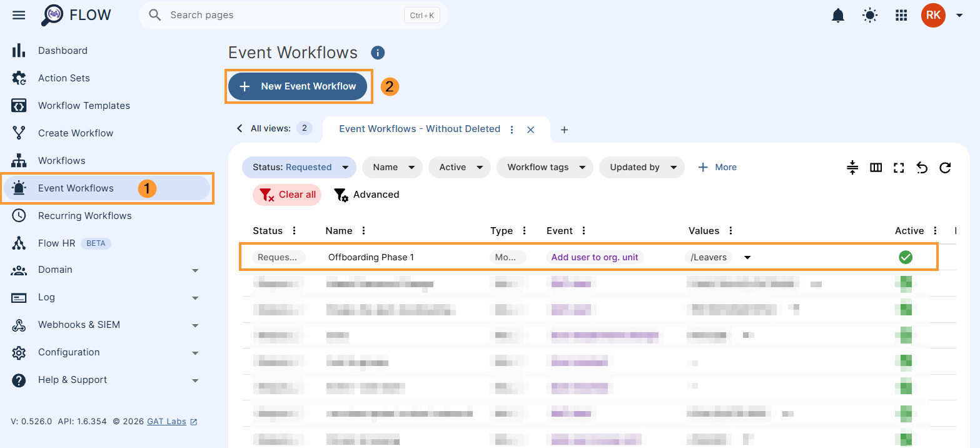Select Event Workflows - Without Deleted tab
The image size is (980, 448).
click(420, 129)
